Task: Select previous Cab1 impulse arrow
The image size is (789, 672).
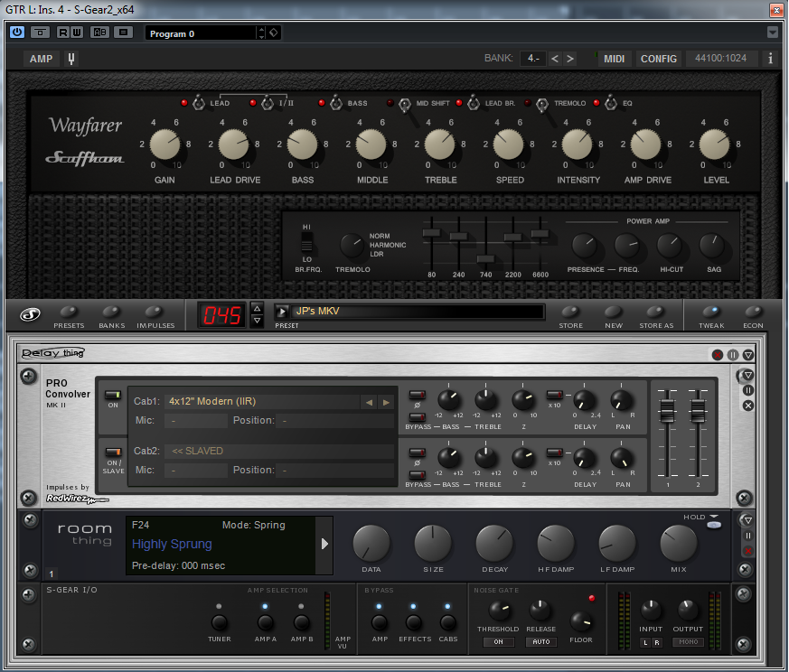Action: tap(370, 403)
